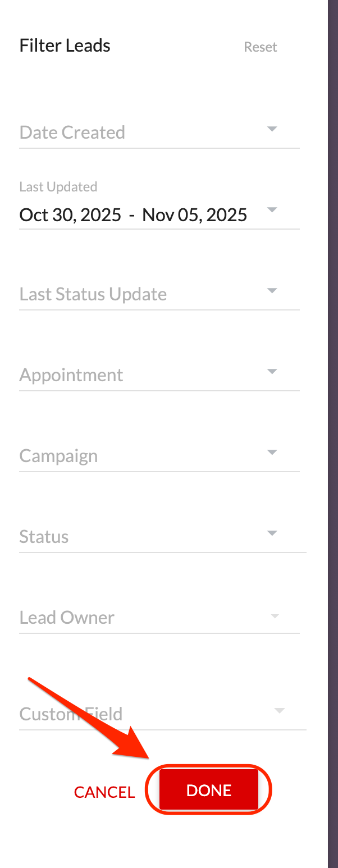Click Cancel to discard filters

pos(104,792)
